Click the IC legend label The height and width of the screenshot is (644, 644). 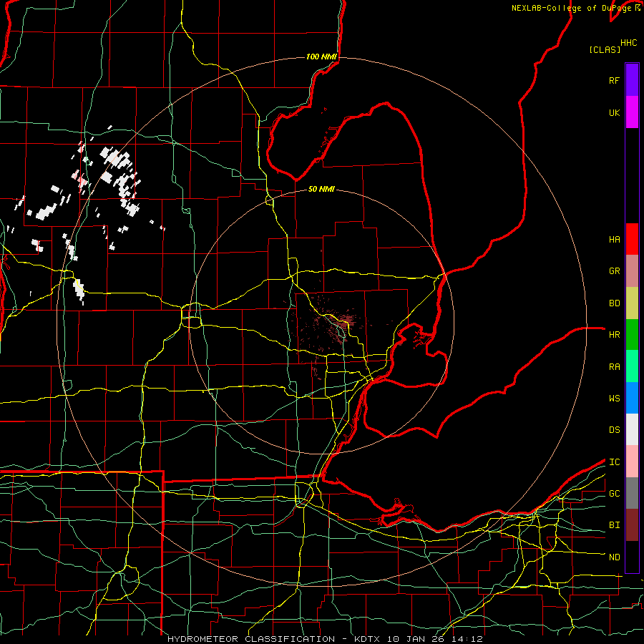pyautogui.click(x=614, y=462)
